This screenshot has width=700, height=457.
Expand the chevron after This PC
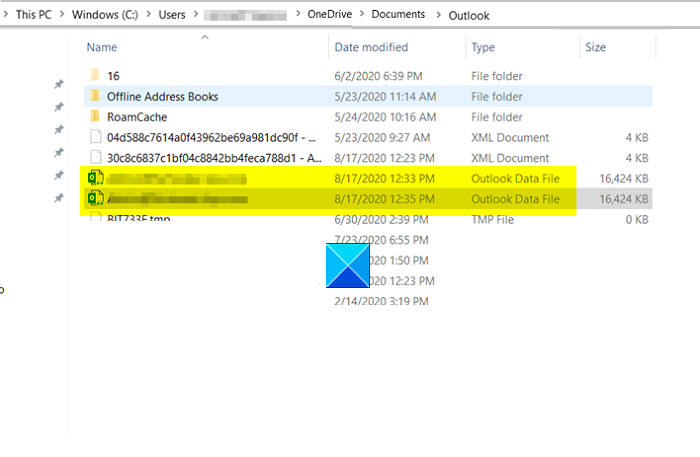(x=62, y=15)
